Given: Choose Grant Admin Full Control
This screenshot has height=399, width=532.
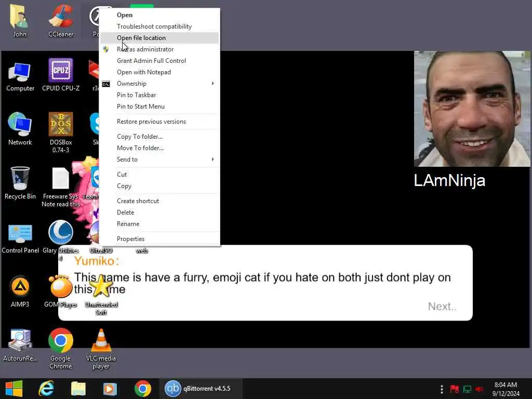Looking at the screenshot, I should pyautogui.click(x=159, y=61).
